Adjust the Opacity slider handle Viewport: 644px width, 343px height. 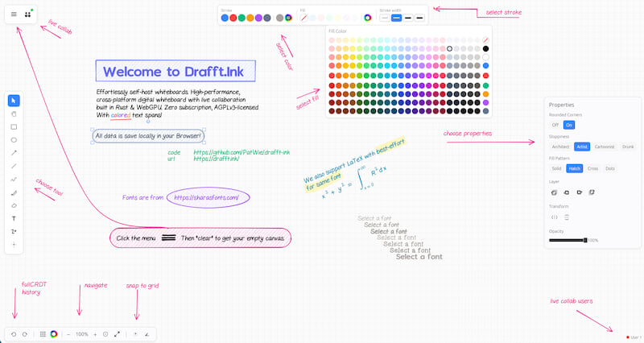click(x=585, y=240)
